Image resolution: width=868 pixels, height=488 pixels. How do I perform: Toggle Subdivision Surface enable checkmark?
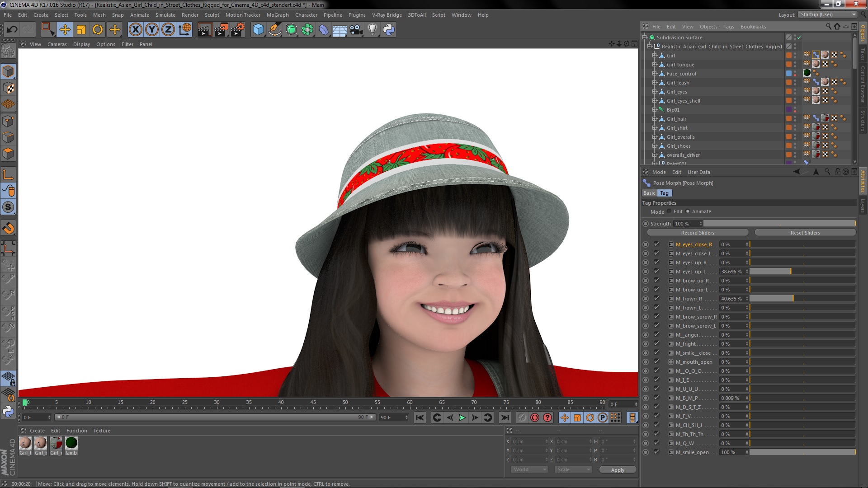click(799, 38)
